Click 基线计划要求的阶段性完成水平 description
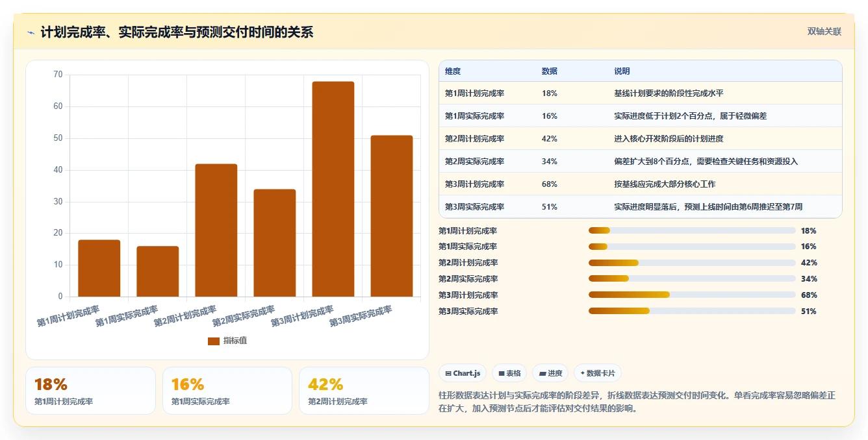 point(669,93)
